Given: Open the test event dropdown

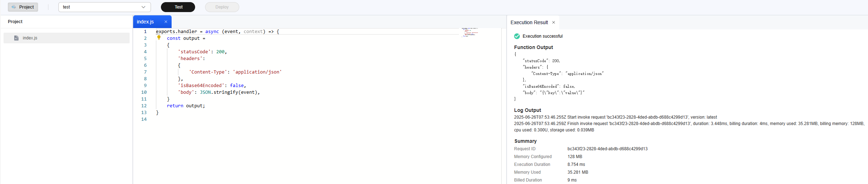Looking at the screenshot, I should pos(105,7).
